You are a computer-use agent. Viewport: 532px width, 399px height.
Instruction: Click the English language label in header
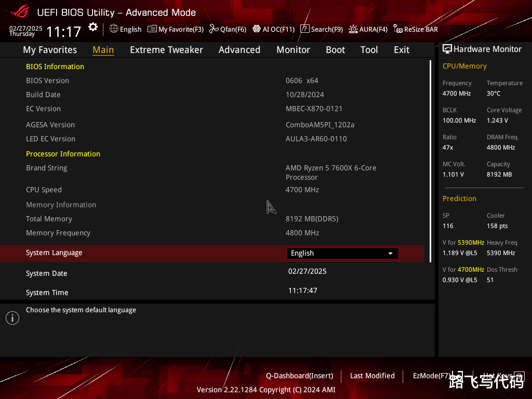130,29
